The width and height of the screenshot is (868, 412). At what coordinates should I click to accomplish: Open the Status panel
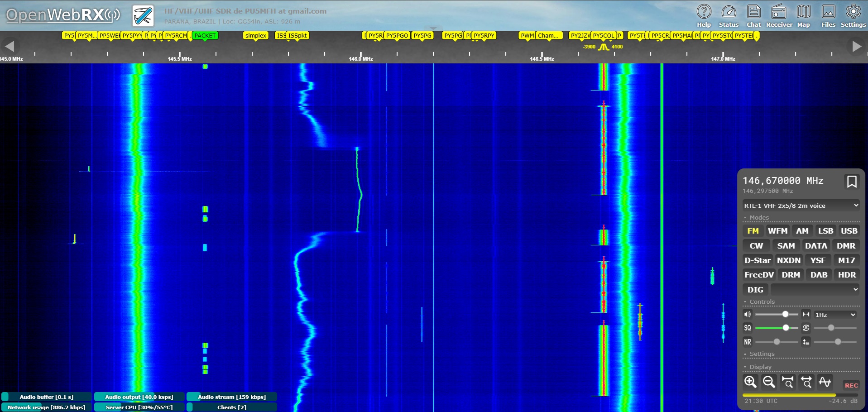click(729, 16)
